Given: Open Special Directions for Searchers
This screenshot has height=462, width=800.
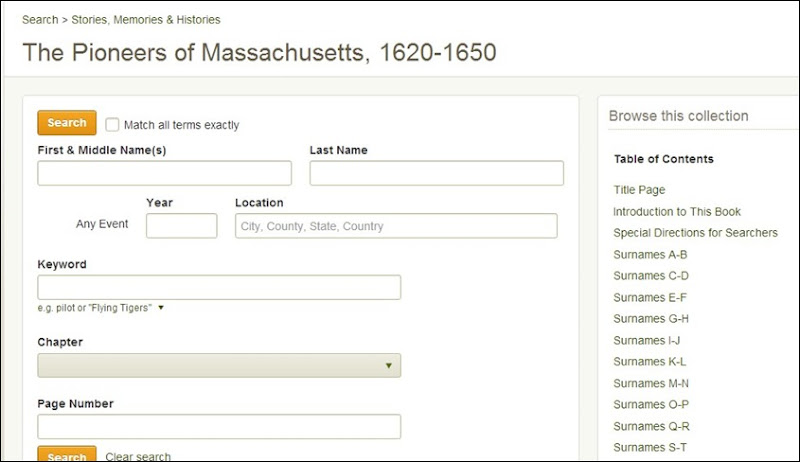Looking at the screenshot, I should pos(695,233).
